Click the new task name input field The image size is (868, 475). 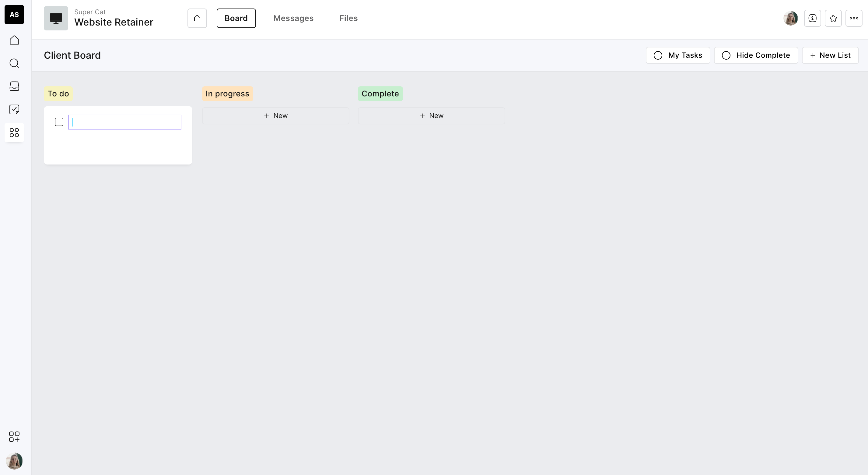125,122
